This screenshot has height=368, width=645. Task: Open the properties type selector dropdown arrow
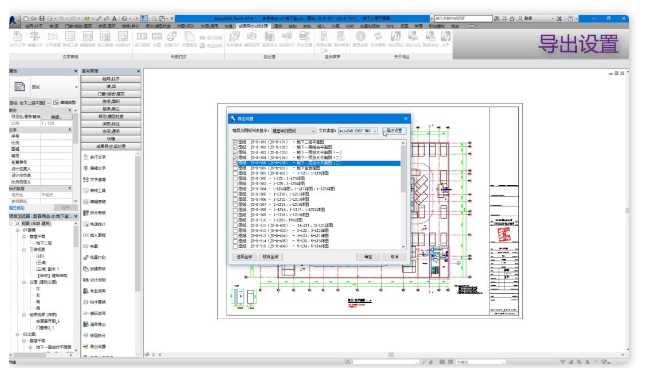click(76, 87)
